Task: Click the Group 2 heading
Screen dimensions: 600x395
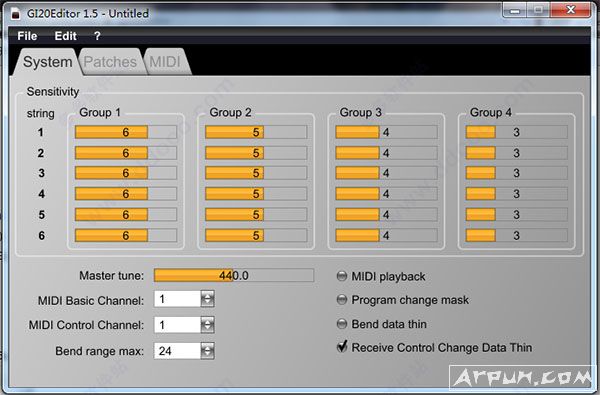Action: coord(230,113)
